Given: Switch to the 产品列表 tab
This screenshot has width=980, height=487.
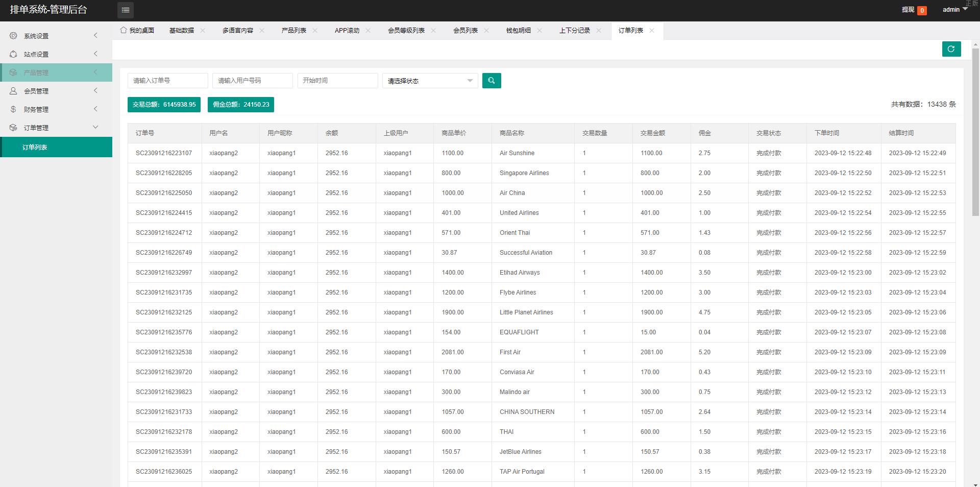Looking at the screenshot, I should pos(293,31).
